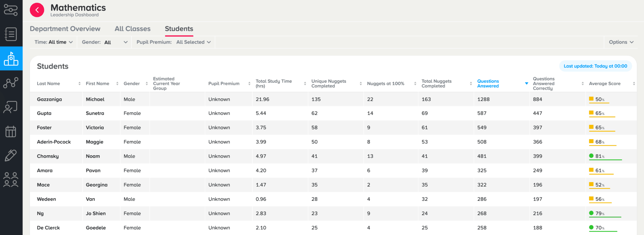644x235 pixels.
Task: Toggle Questions Answered descending sort arrow
Action: [526, 84]
